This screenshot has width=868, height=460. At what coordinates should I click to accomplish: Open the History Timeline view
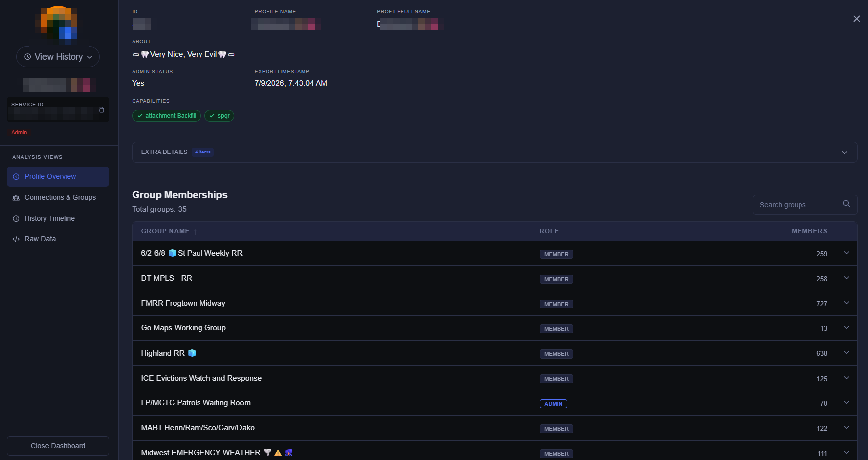click(58, 219)
